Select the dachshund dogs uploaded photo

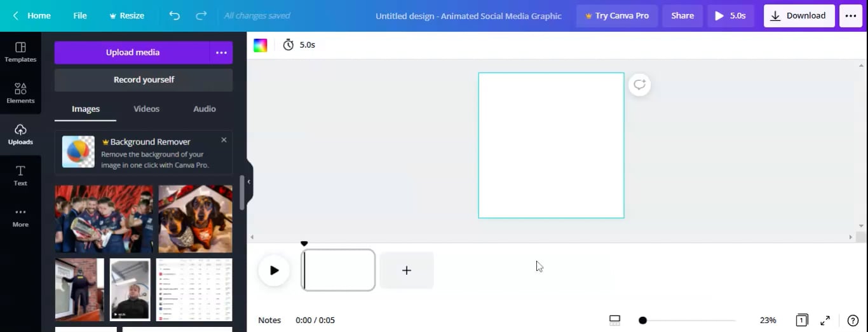tap(195, 219)
